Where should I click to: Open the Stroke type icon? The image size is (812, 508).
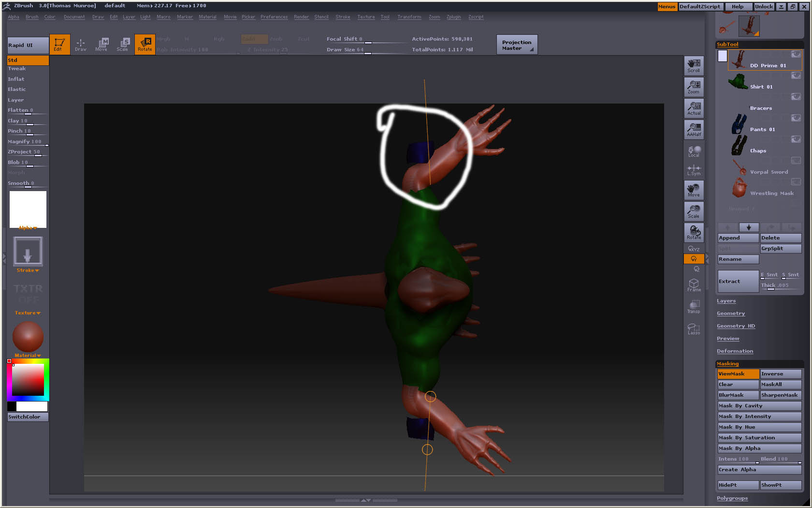pos(28,251)
